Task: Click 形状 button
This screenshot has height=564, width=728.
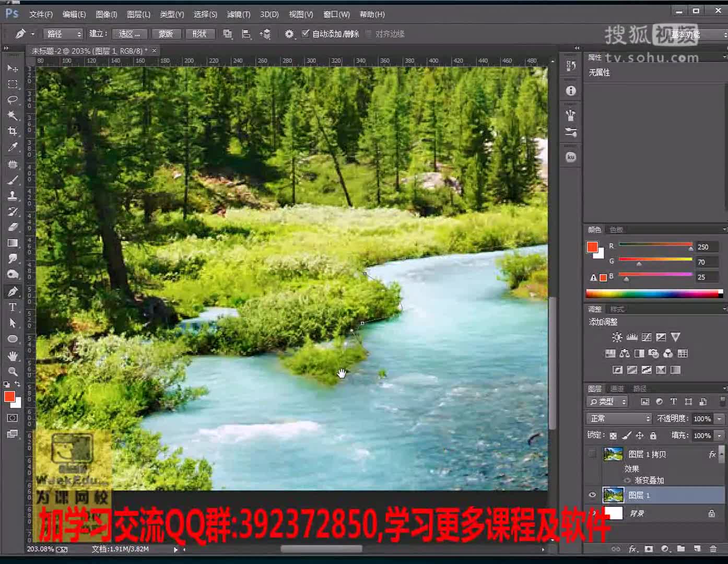Action: click(x=199, y=34)
